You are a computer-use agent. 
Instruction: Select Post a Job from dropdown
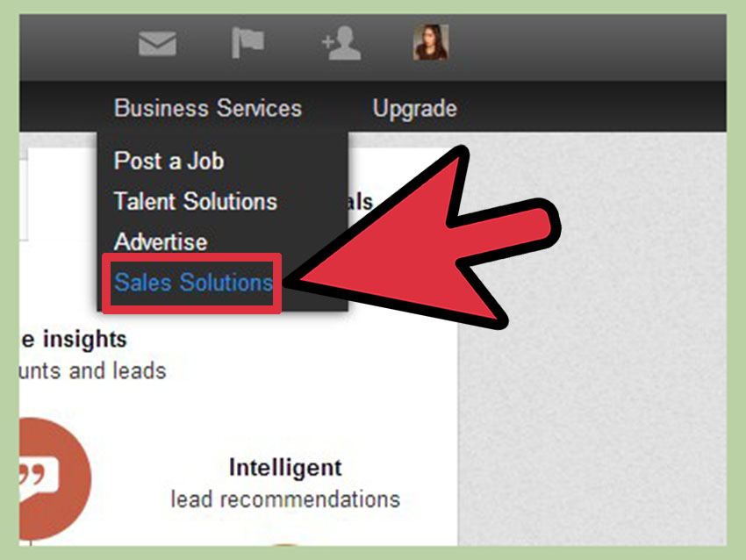pyautogui.click(x=169, y=161)
